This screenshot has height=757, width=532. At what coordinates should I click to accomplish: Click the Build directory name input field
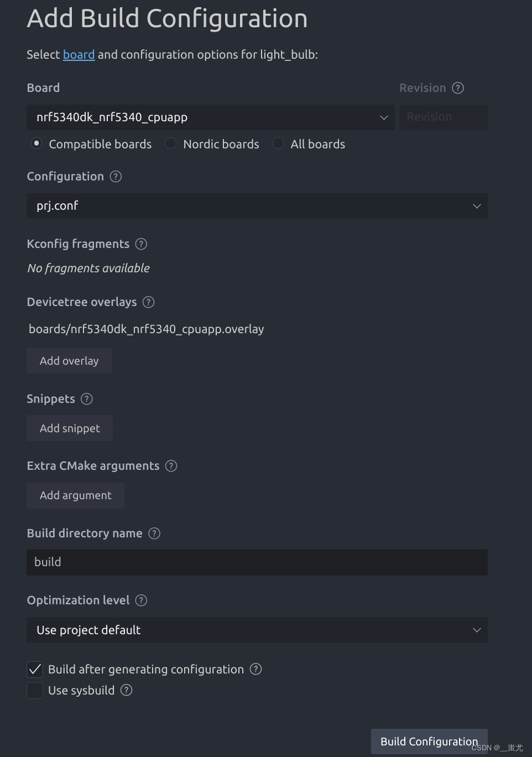click(257, 562)
